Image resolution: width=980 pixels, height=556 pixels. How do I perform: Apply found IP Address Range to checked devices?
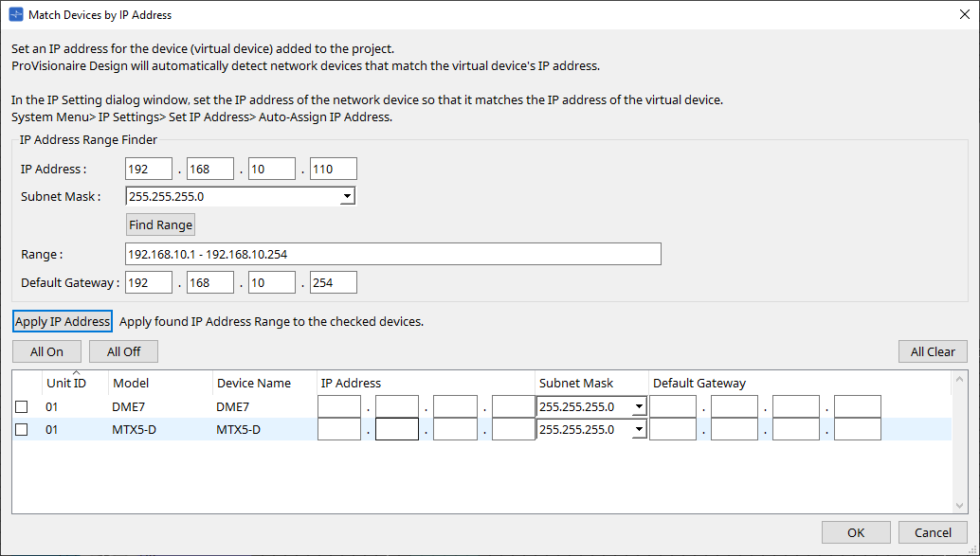[x=62, y=320]
